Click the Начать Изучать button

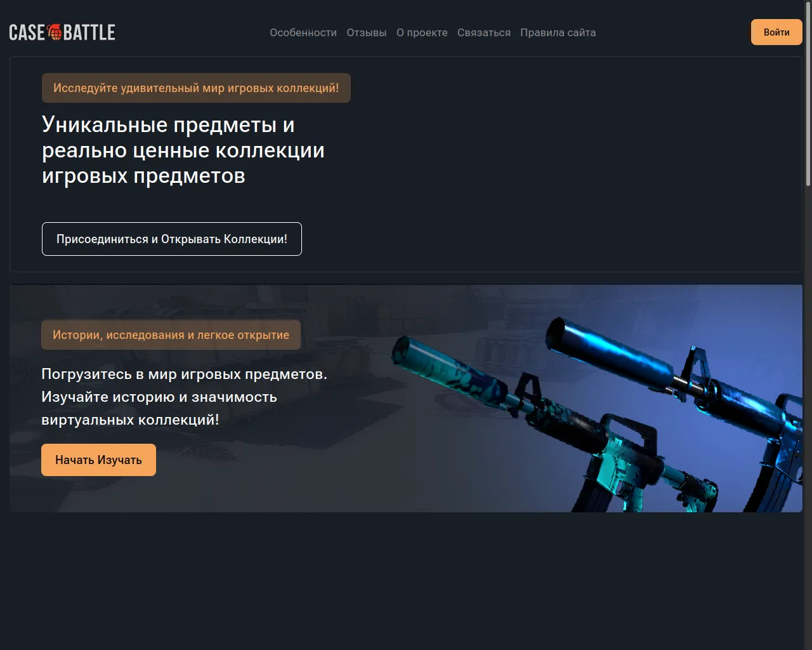pos(98,460)
